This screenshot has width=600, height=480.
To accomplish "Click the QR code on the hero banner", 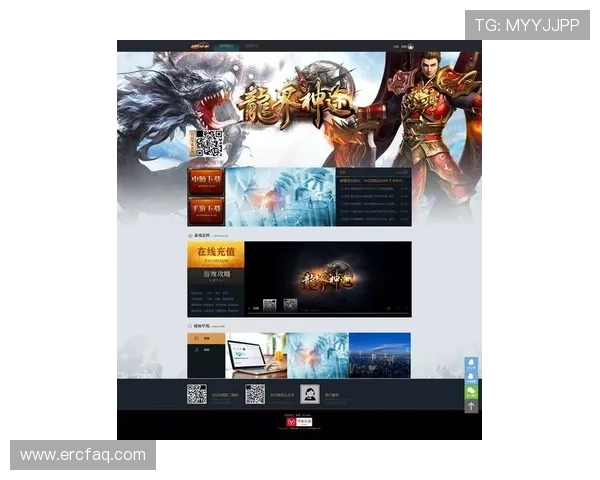I will (208, 145).
